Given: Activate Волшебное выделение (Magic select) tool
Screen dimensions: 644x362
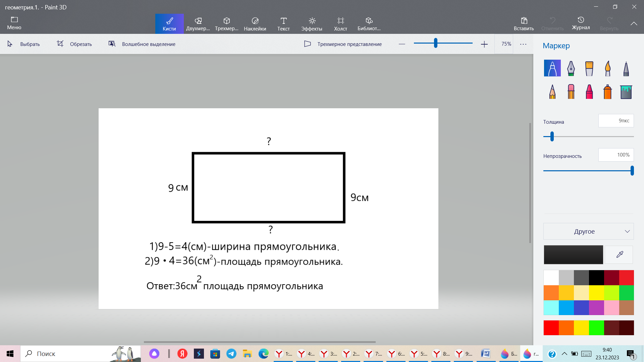Looking at the screenshot, I should point(142,44).
